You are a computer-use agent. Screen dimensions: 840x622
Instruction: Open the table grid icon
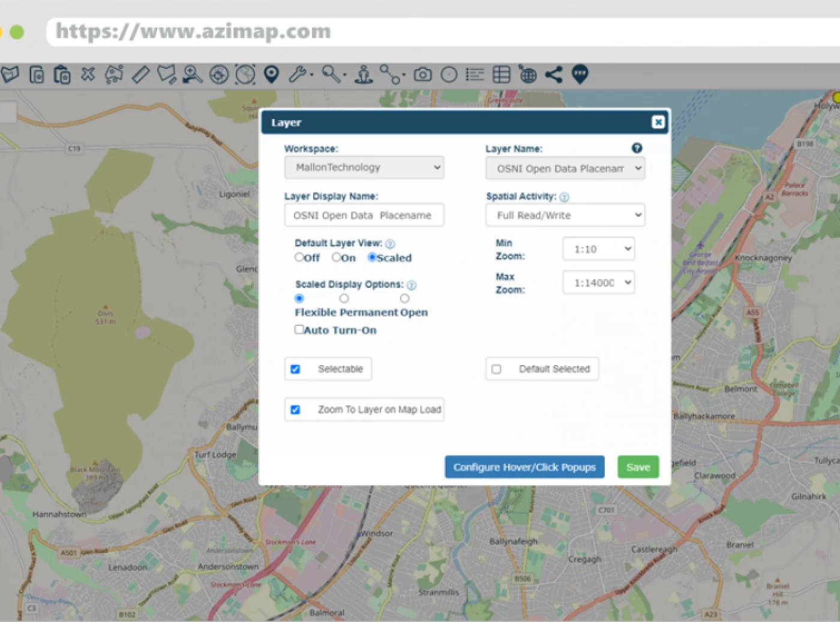tap(501, 74)
